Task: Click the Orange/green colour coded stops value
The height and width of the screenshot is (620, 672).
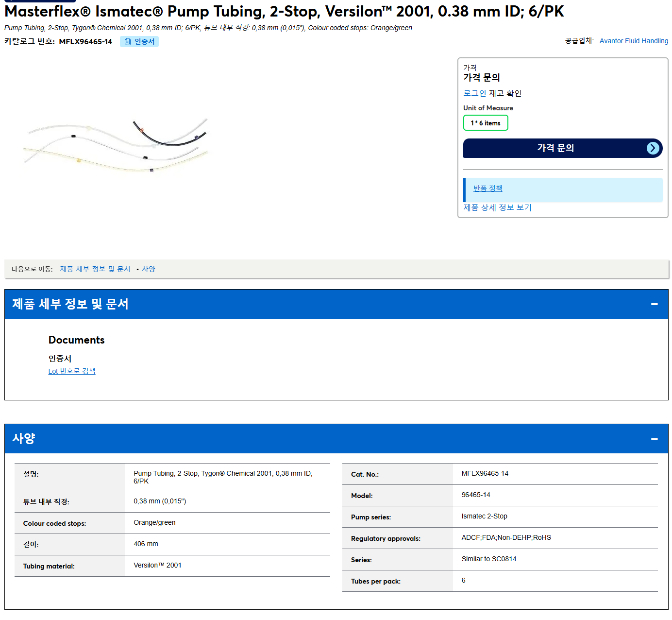Action: tap(154, 523)
